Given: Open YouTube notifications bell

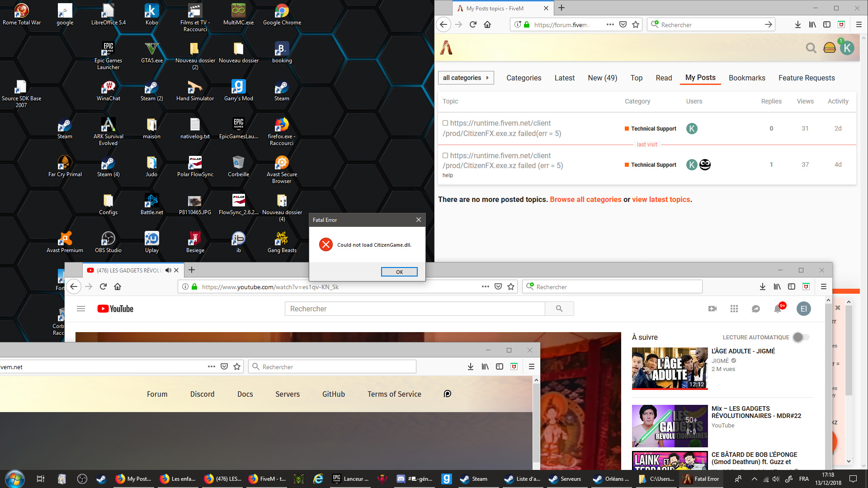Looking at the screenshot, I should (778, 309).
